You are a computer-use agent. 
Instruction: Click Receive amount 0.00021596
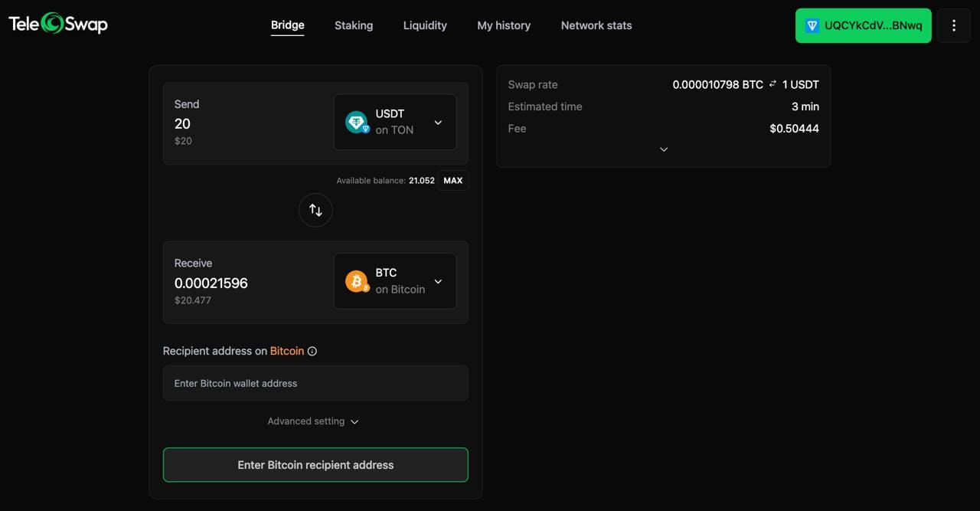211,283
